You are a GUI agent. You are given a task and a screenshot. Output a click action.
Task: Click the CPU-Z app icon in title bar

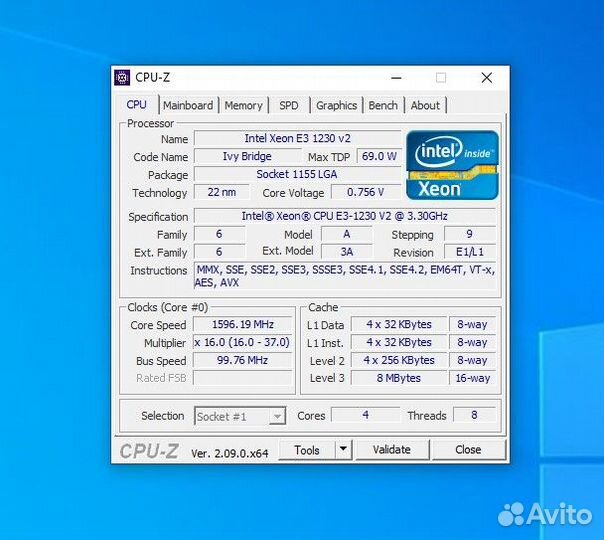[123, 78]
